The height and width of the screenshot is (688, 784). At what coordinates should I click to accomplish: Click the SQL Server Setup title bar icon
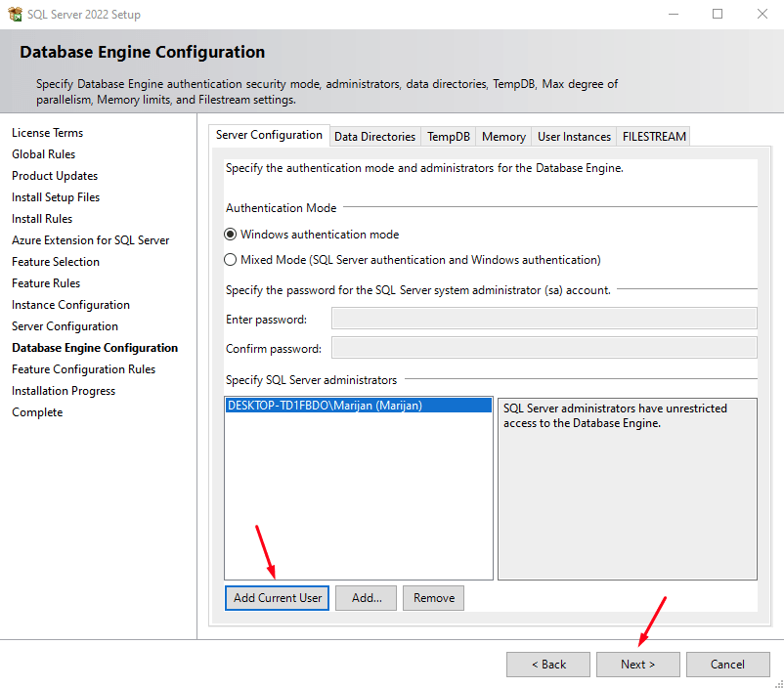15,14
